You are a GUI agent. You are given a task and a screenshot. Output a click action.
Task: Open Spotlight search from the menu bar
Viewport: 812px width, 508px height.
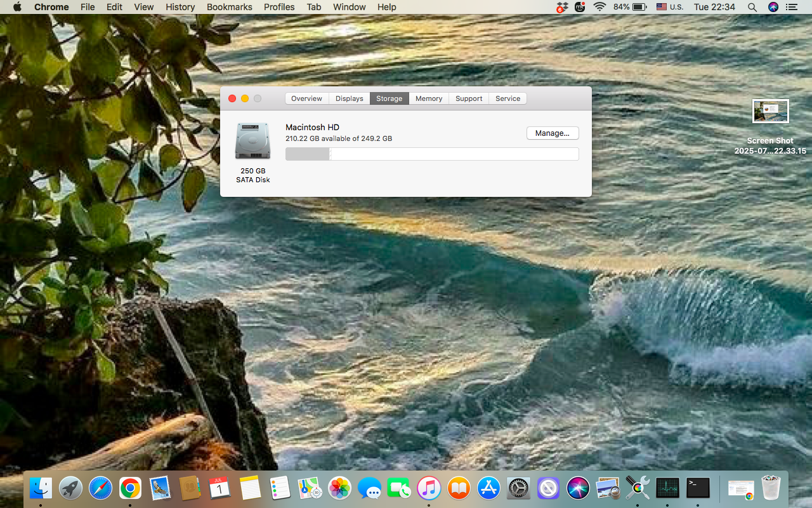(x=752, y=7)
